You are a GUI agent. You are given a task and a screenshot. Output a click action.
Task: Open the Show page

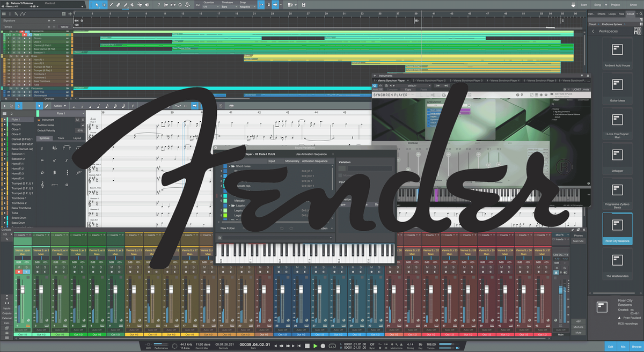pos(633,5)
